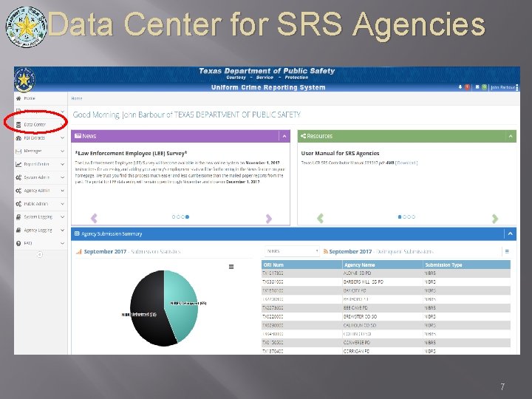The width and height of the screenshot is (532, 399).
Task: Select the third Resources carousel dot
Action: tap(409, 216)
